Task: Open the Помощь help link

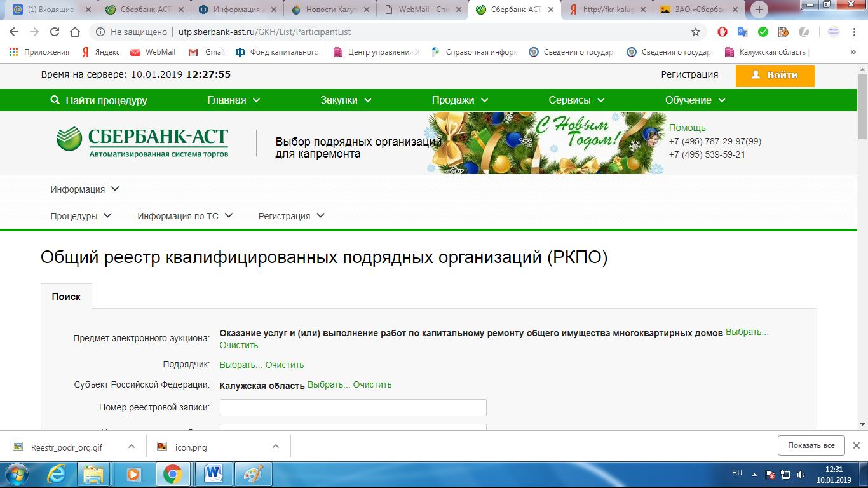Action: click(x=687, y=128)
